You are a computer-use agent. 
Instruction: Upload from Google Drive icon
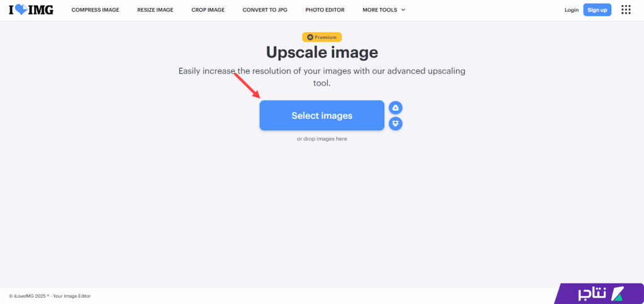pyautogui.click(x=396, y=108)
